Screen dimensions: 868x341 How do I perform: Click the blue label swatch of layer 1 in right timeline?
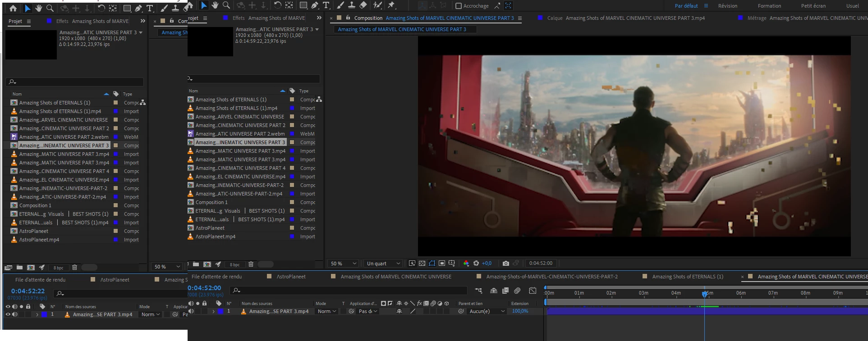(220, 311)
